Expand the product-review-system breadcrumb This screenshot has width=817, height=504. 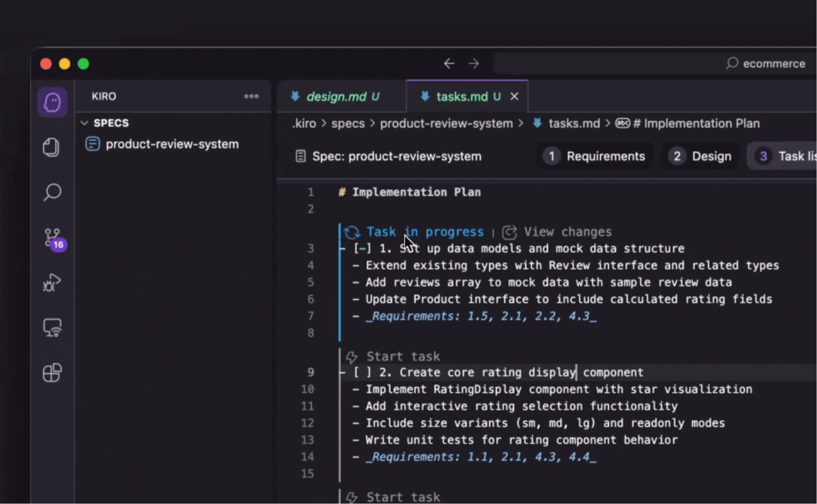[446, 124]
